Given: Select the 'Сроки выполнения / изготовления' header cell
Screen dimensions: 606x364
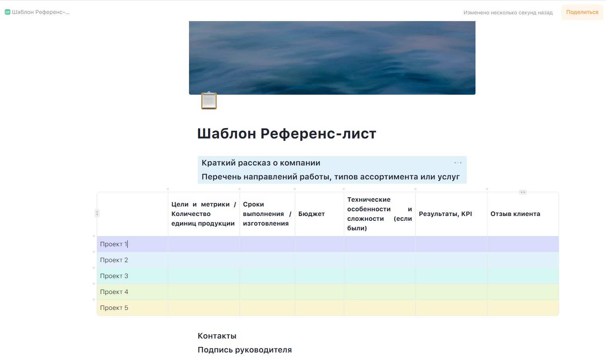Looking at the screenshot, I should [267, 214].
